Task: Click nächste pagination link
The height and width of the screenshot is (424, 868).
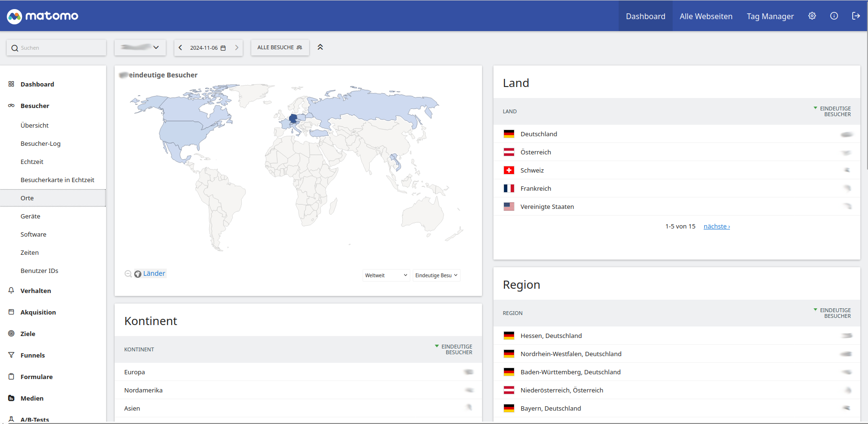Action: pyautogui.click(x=717, y=227)
